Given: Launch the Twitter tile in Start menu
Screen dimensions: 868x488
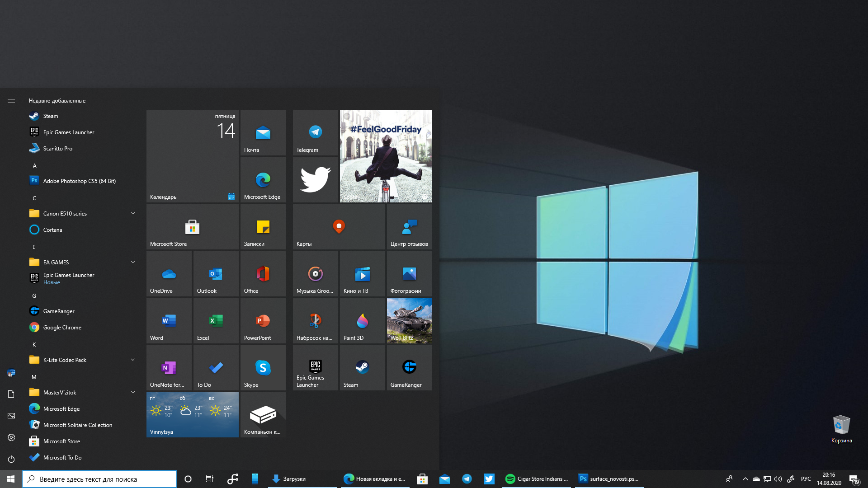Looking at the screenshot, I should [x=315, y=180].
